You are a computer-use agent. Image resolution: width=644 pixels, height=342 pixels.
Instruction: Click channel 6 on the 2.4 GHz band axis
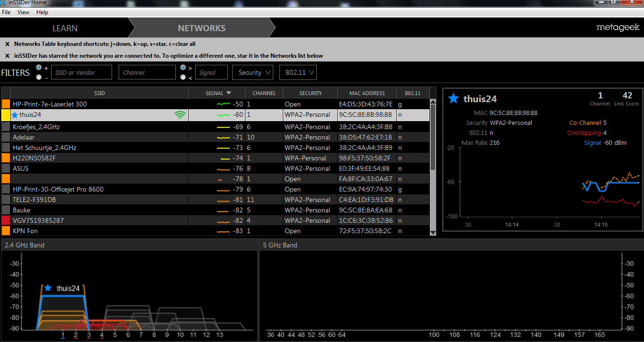point(128,335)
